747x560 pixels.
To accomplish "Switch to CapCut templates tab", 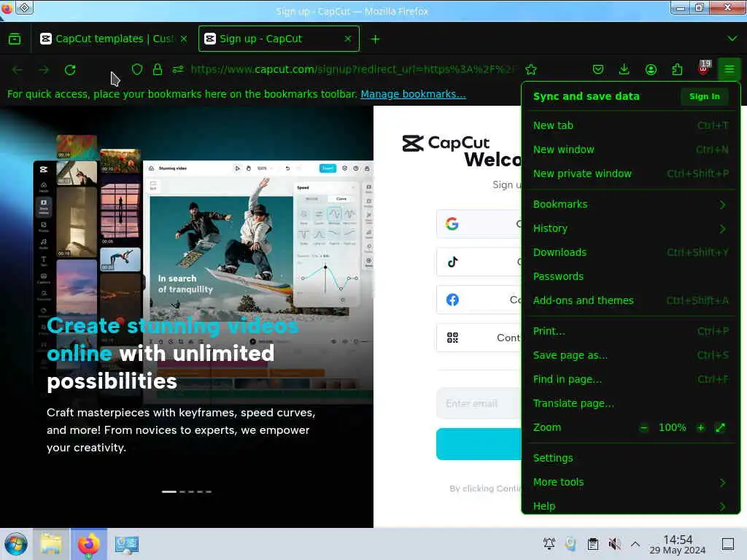I will [113, 39].
